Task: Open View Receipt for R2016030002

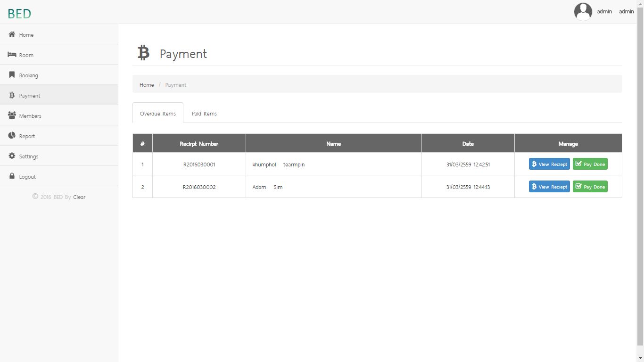Action: [x=549, y=187]
